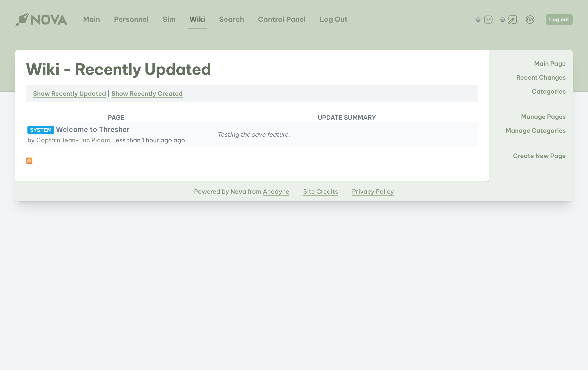The height and width of the screenshot is (370, 588).
Task: Open Recent Changes in sidebar
Action: (541, 77)
